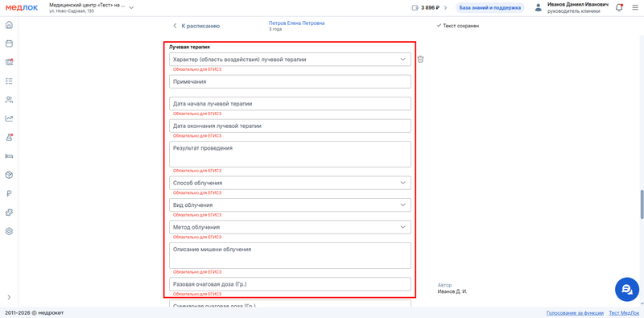Viewport: 644px width, 318px height.
Task: Open the clinic selector dropdown
Action: click(x=92, y=8)
